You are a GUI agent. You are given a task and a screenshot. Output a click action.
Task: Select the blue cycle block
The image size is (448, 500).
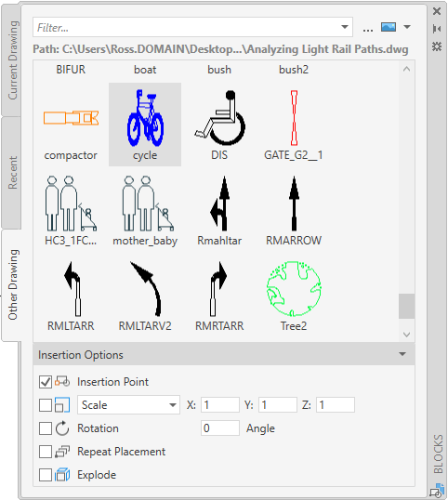[145, 125]
